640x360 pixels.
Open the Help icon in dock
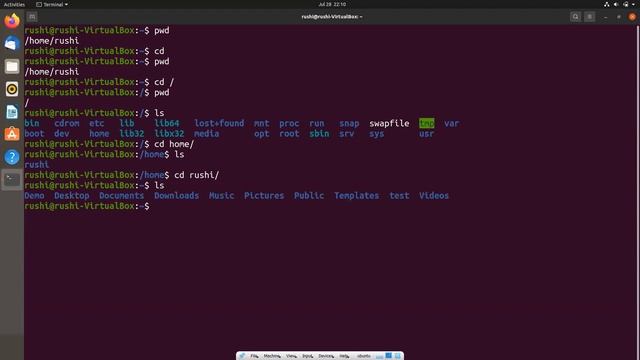12,157
